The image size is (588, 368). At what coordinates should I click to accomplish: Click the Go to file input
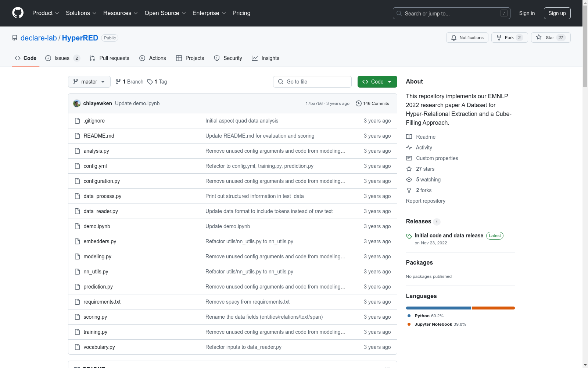(312, 82)
